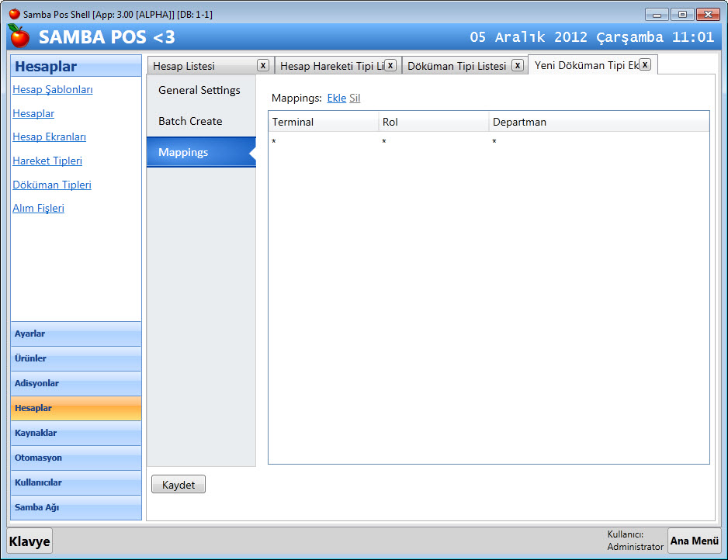Open the Hesap Şablonları link
Viewport: 728px width, 560px height.
[53, 90]
